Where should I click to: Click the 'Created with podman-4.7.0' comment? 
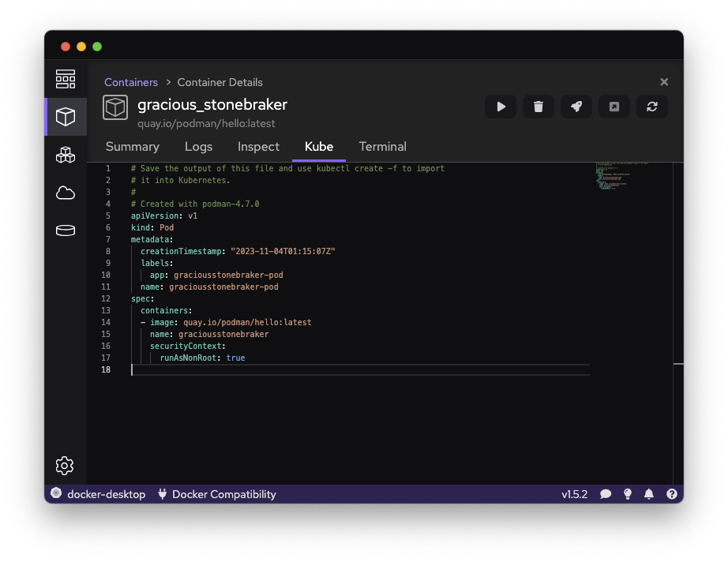[x=195, y=204]
